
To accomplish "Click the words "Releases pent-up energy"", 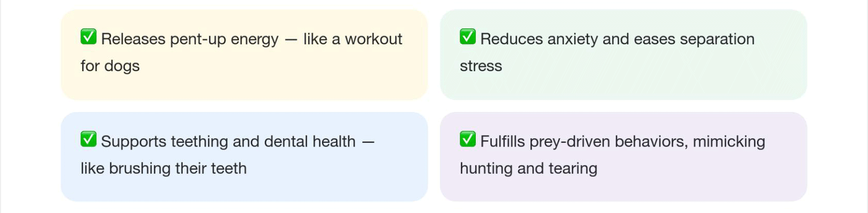I will tap(189, 39).
